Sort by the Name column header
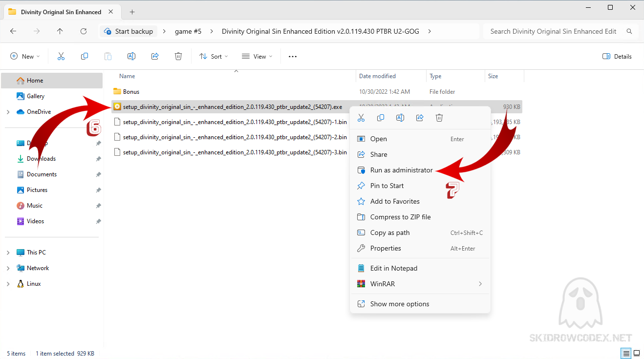The height and width of the screenshot is (359, 644). [x=127, y=76]
